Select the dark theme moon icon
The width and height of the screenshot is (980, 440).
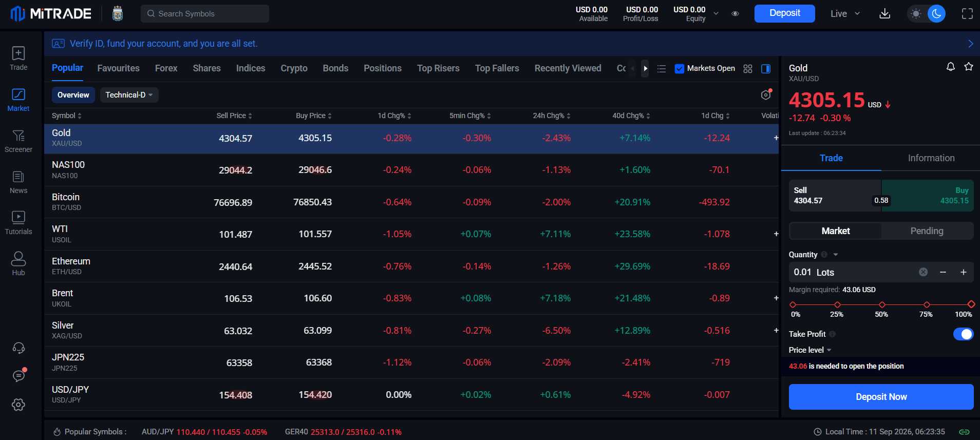(936, 14)
